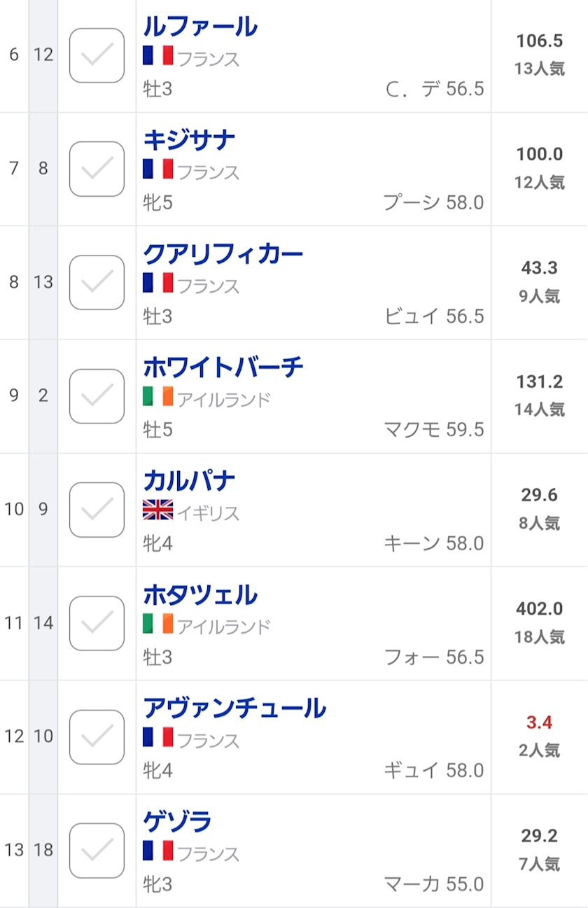Click the ホタツェル name link

[200, 594]
